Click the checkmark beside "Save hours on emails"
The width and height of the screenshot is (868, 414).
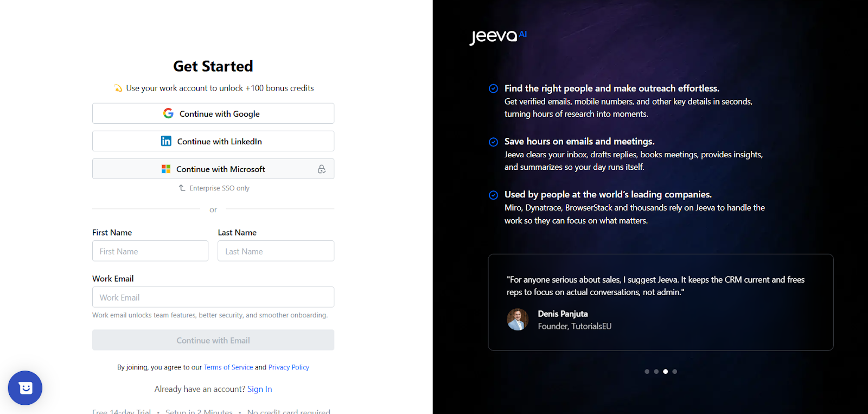point(493,142)
